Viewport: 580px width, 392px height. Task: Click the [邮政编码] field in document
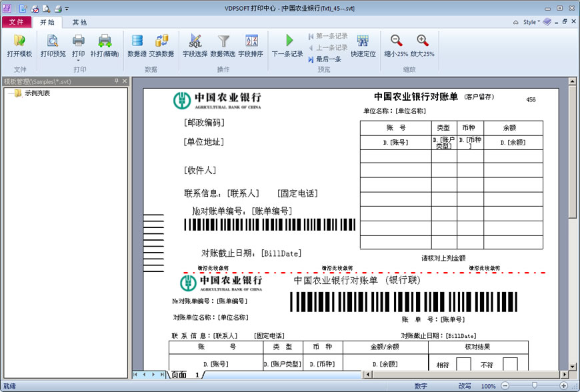204,123
